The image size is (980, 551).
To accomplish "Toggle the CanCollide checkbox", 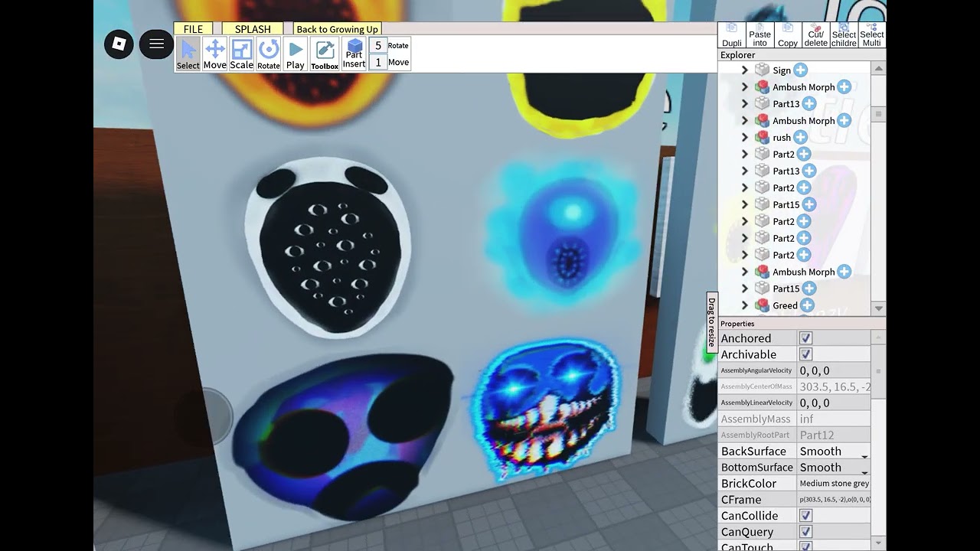I will (x=805, y=516).
